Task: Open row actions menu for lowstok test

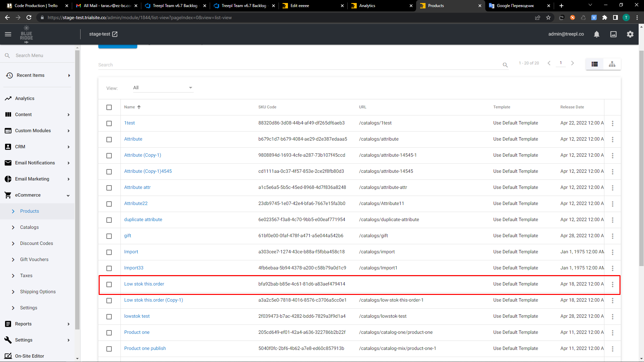Action: [612, 317]
